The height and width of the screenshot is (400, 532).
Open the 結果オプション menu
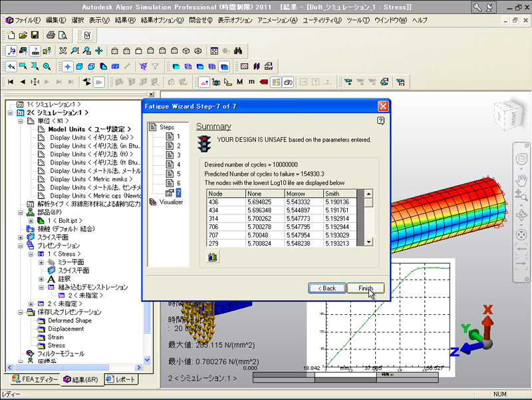[x=161, y=20]
